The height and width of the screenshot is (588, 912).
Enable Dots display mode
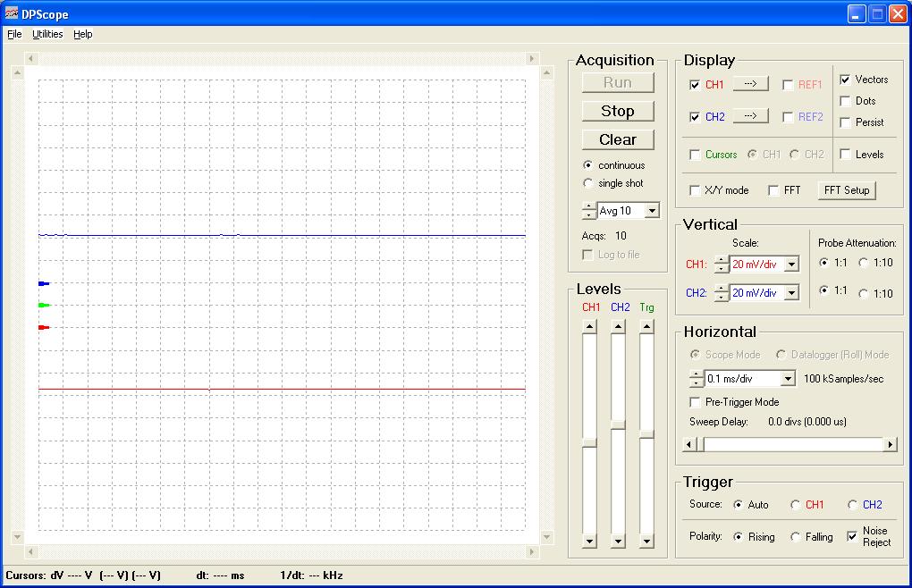pyautogui.click(x=843, y=100)
